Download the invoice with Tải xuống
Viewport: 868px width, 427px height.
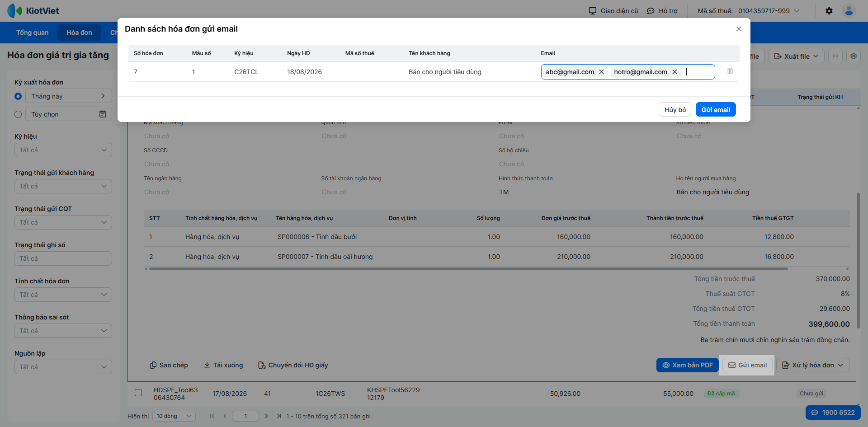223,365
